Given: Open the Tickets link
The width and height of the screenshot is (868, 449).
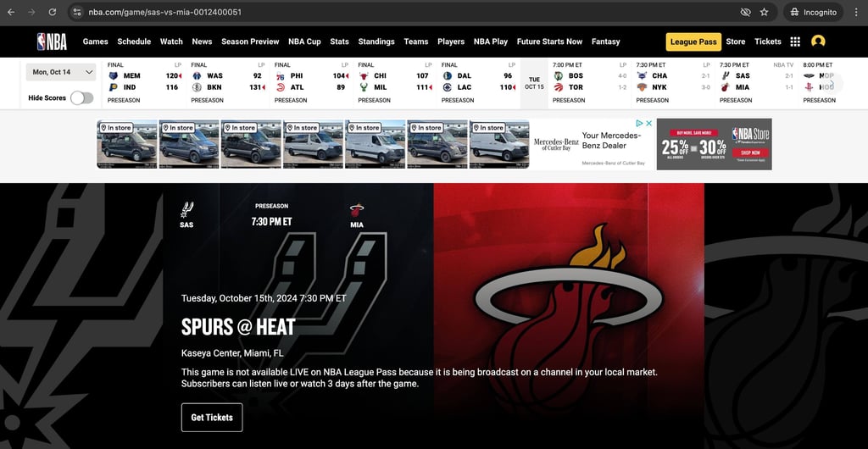Looking at the screenshot, I should (x=768, y=42).
